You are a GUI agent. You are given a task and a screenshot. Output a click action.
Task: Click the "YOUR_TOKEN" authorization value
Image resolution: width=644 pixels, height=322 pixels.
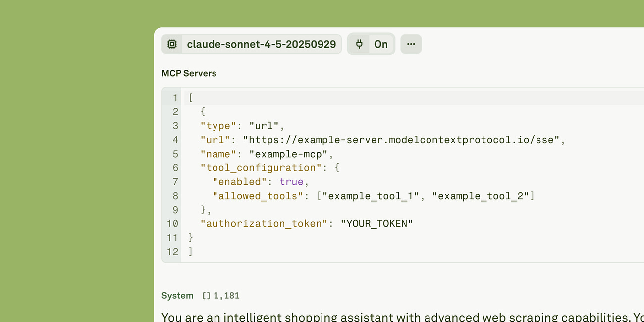[x=376, y=224]
